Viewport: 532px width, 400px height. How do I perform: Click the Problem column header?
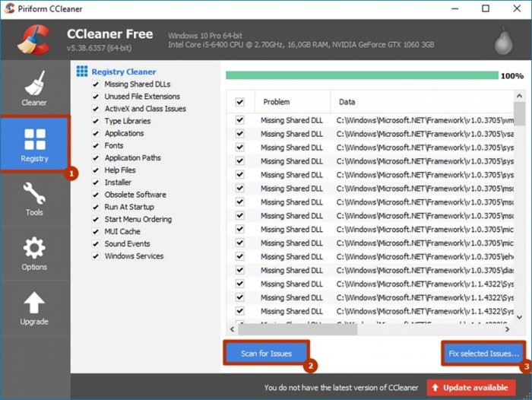pos(293,102)
